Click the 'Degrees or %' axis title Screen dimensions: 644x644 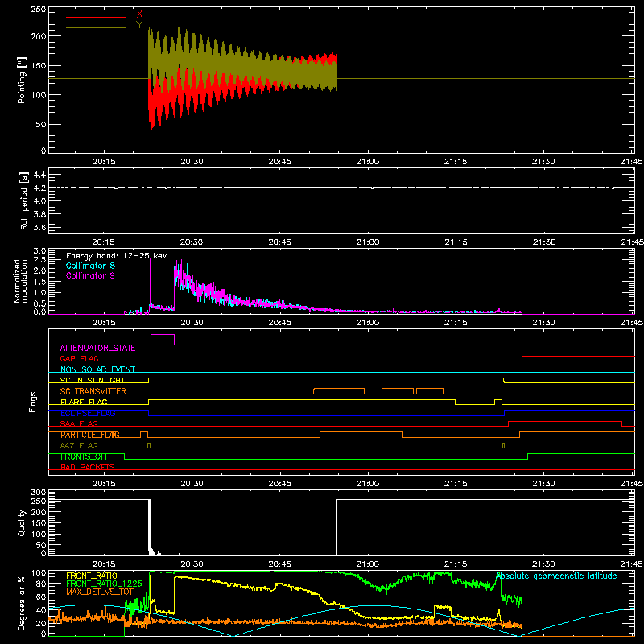tap(22, 603)
